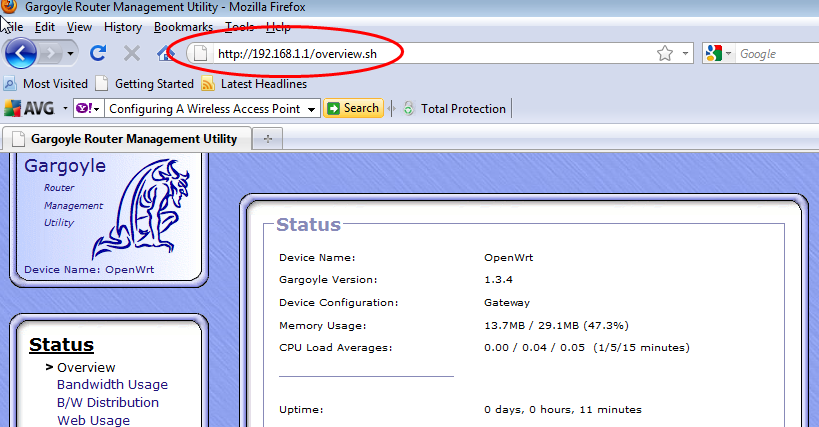This screenshot has height=427, width=819.
Task: Go to the home page icon
Action: 166,53
